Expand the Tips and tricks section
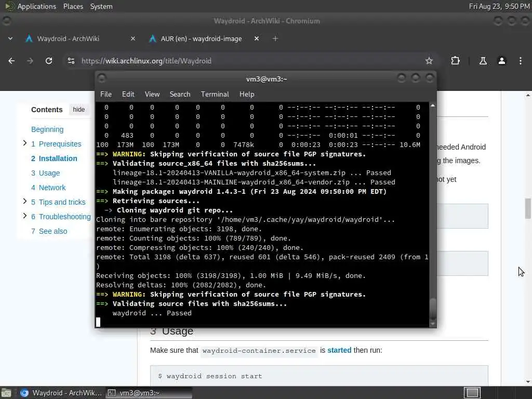532x399 pixels. pos(25,201)
